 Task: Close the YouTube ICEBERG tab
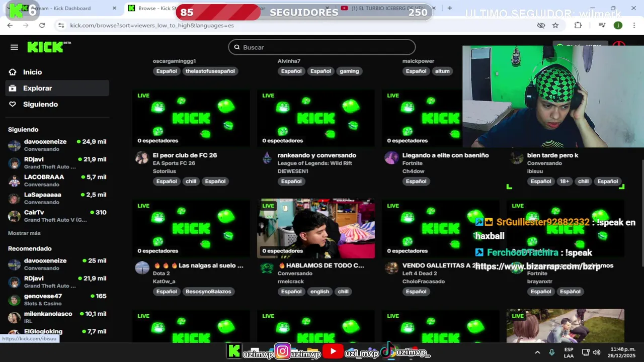(x=433, y=8)
